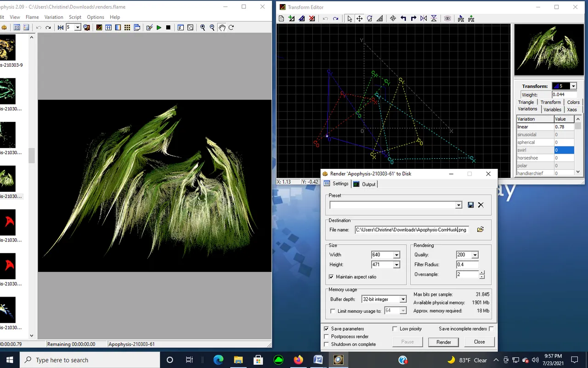The width and height of the screenshot is (588, 368).
Task: Click the save preset floppy disk icon
Action: point(471,205)
